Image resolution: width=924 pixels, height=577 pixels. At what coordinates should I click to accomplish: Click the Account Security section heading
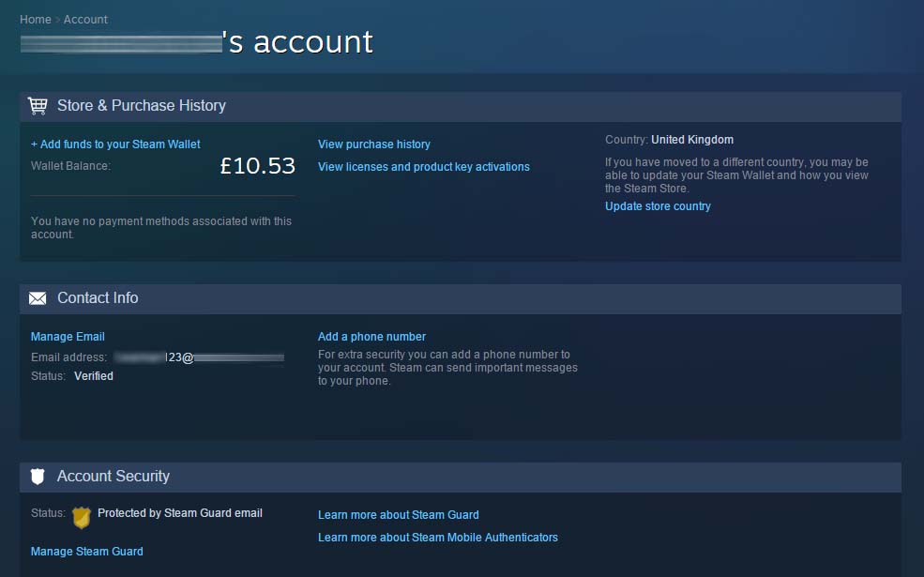[x=114, y=477]
